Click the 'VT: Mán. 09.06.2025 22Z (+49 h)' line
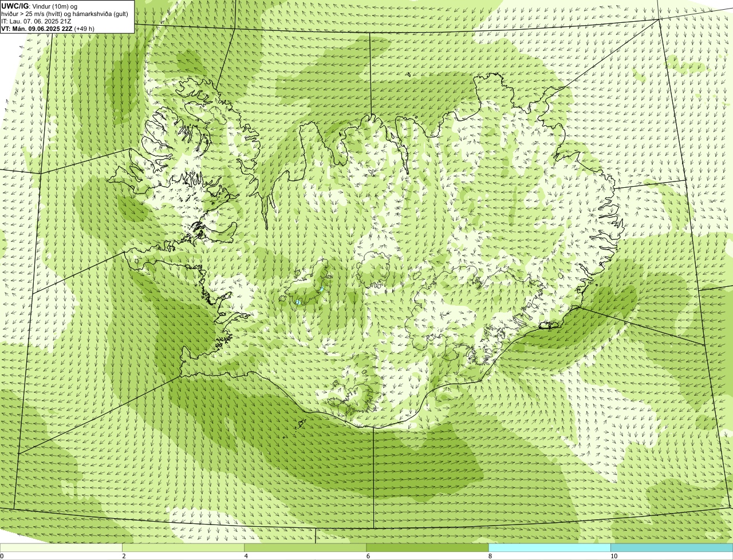This screenshot has width=733, height=560. 48,28
